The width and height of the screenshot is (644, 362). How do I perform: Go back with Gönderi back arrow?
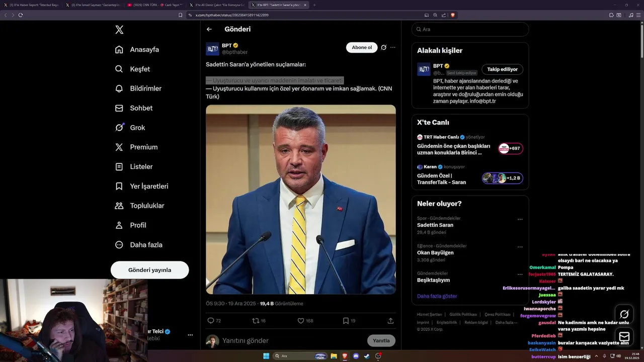click(x=209, y=29)
